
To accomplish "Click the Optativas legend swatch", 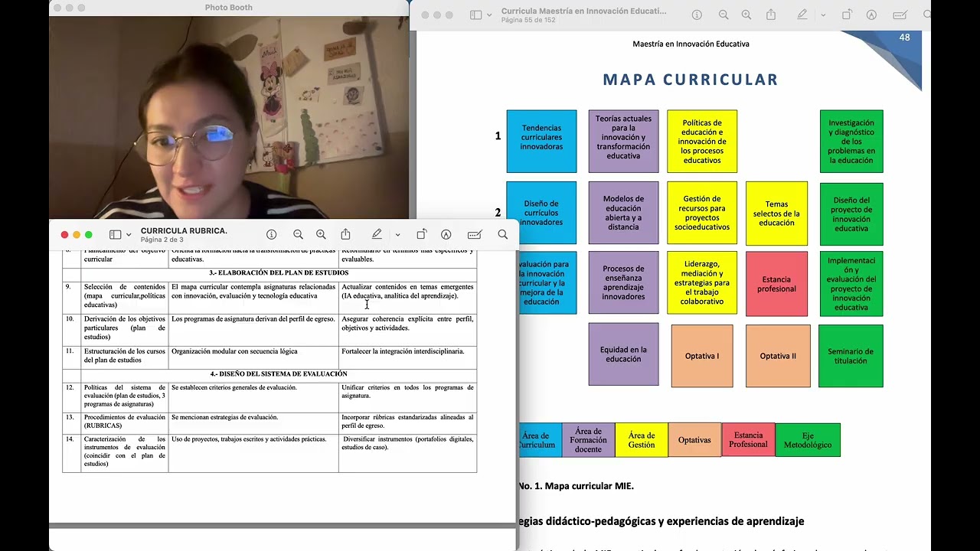I will (x=694, y=440).
